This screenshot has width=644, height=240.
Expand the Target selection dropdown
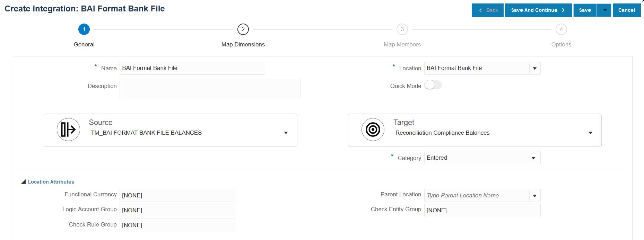click(x=590, y=133)
